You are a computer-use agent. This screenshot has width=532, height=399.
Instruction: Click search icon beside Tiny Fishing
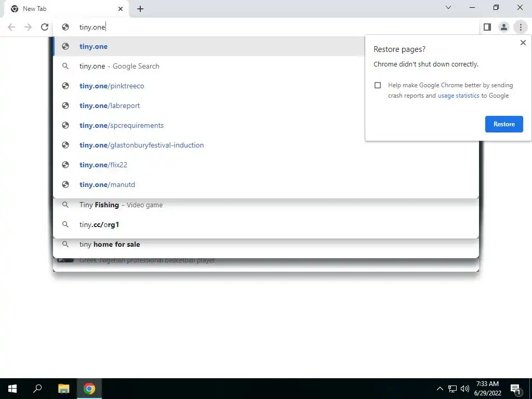click(x=65, y=205)
